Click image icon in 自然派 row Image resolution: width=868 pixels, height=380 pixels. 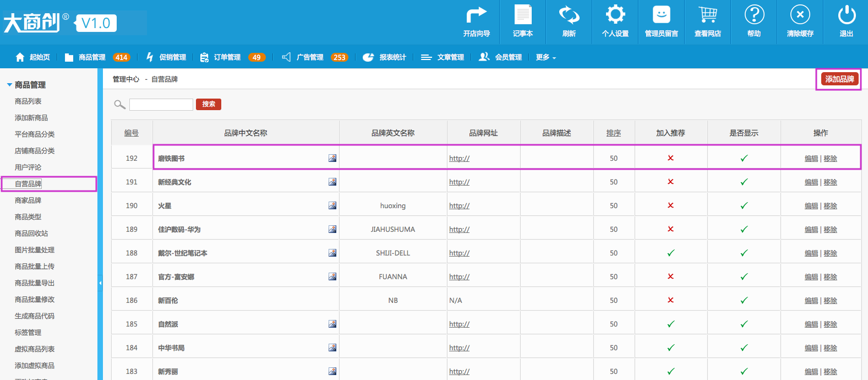click(x=332, y=324)
